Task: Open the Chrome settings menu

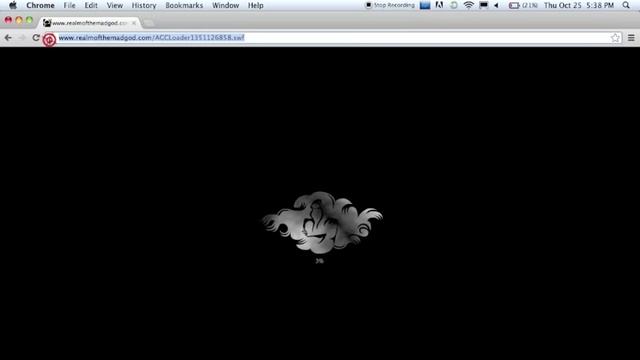Action: pyautogui.click(x=631, y=38)
